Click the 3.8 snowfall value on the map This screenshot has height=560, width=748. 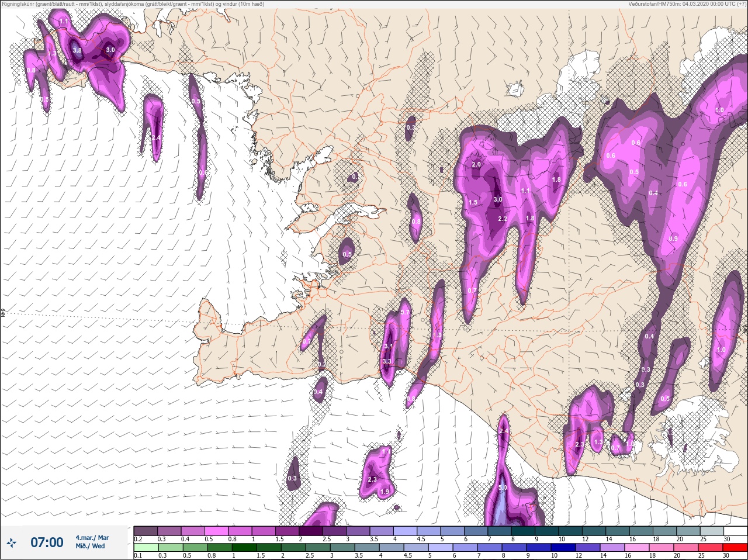pyautogui.click(x=77, y=51)
